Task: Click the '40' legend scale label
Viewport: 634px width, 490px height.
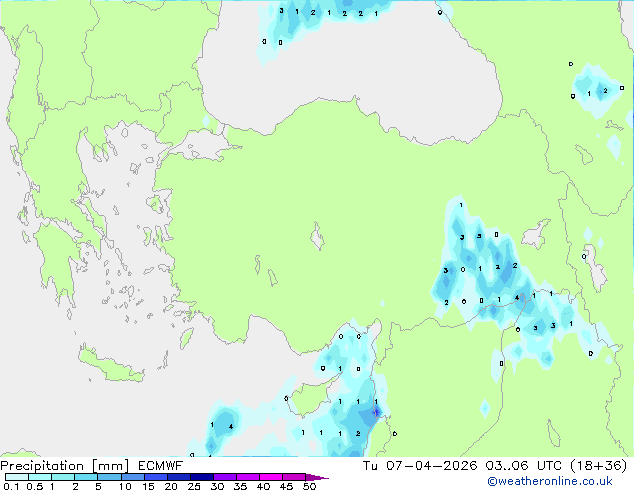Action: (x=263, y=486)
